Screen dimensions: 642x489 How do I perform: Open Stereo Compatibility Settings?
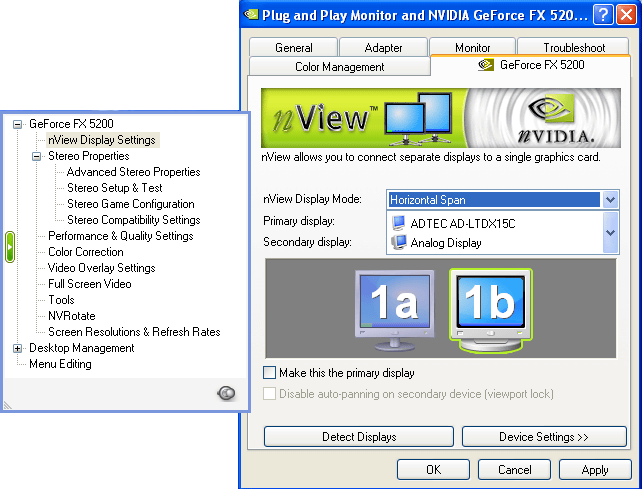coord(133,220)
